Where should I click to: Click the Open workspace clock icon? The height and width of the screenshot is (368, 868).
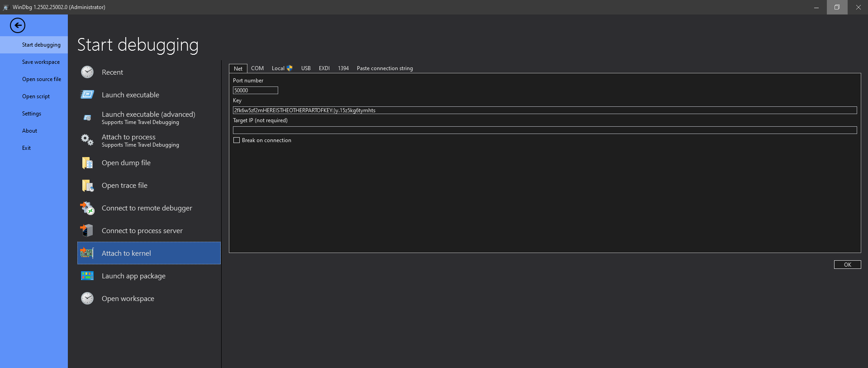click(x=87, y=298)
